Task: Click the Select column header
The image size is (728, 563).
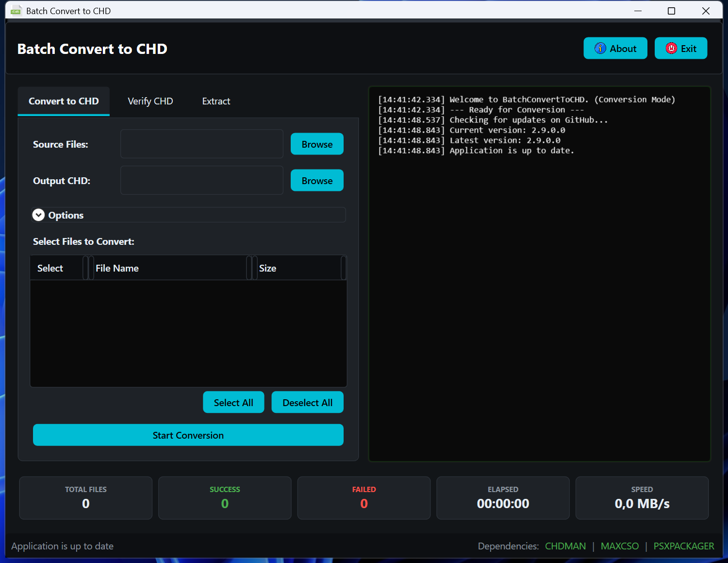Action: pos(56,268)
